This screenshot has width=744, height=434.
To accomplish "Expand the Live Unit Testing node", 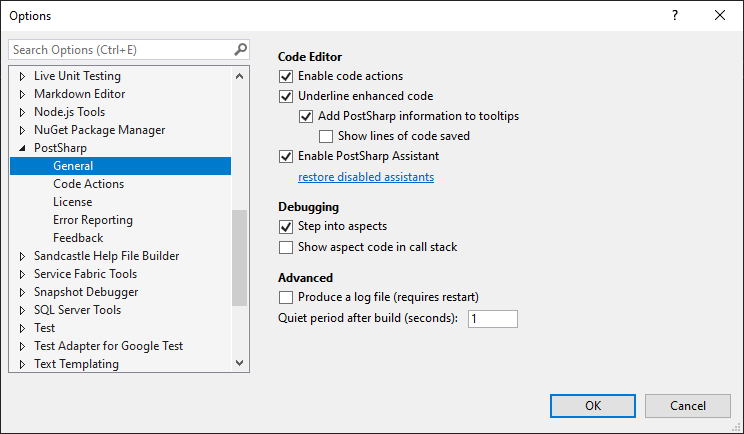I will pyautogui.click(x=22, y=76).
